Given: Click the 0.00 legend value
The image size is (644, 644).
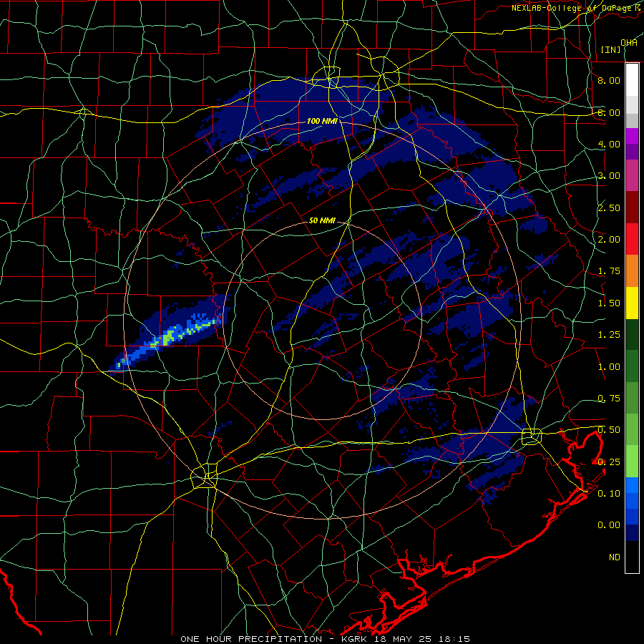Looking at the screenshot, I should coord(609,525).
